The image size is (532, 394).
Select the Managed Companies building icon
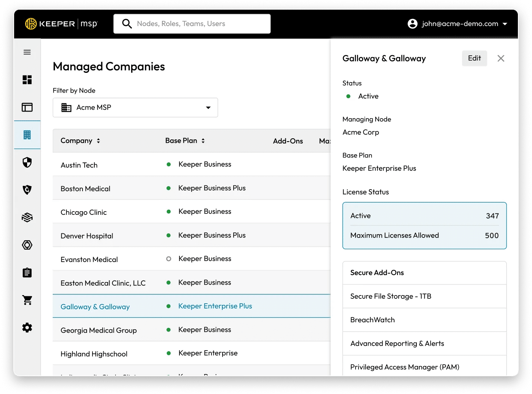(27, 135)
